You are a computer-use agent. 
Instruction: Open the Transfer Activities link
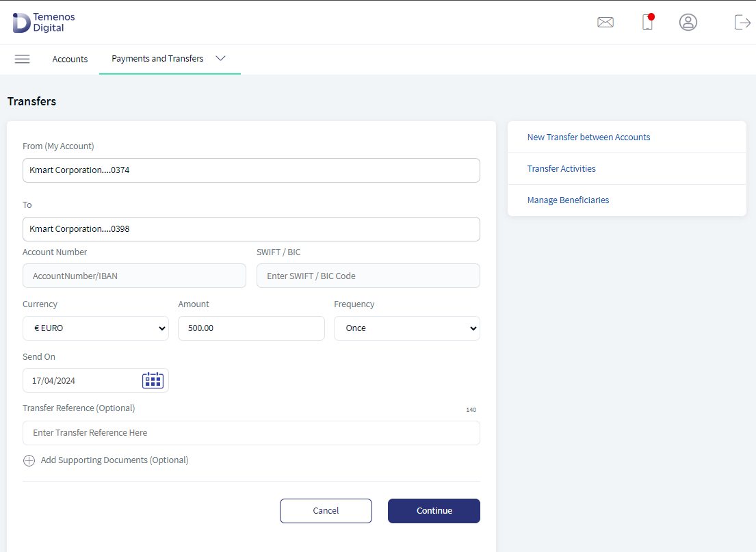point(561,169)
